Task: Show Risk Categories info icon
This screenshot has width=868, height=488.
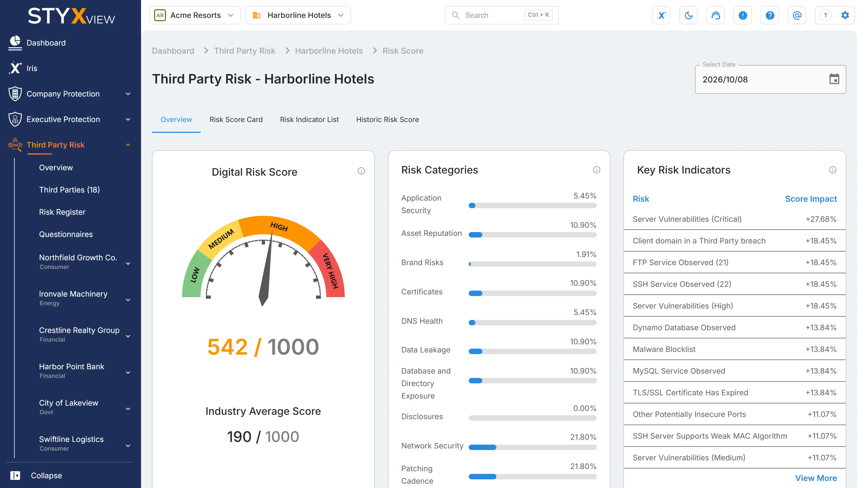Action: 597,170
